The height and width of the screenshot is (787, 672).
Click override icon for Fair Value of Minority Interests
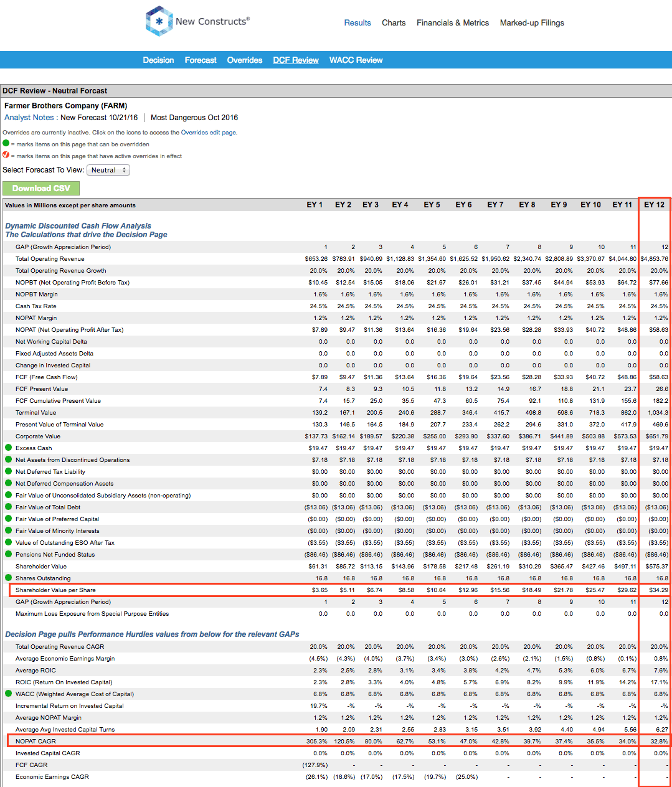tap(9, 530)
